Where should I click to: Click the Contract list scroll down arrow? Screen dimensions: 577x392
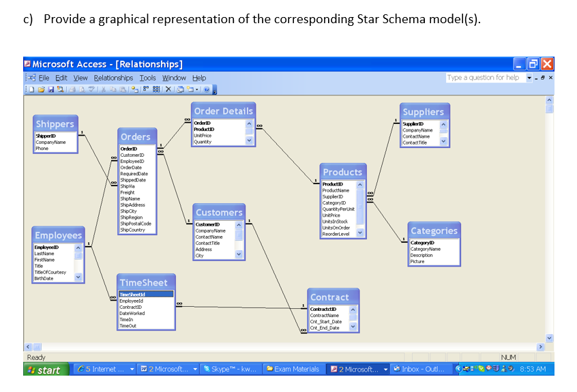(x=353, y=326)
